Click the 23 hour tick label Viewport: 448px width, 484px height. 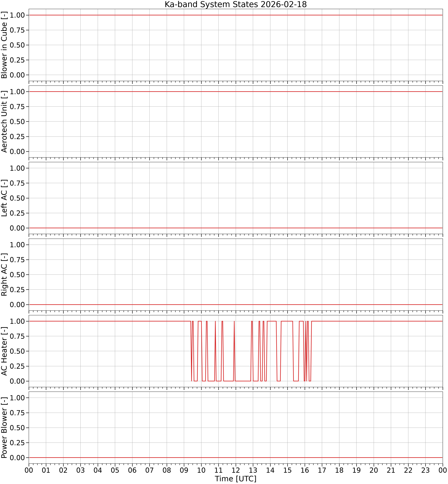pyautogui.click(x=425, y=470)
